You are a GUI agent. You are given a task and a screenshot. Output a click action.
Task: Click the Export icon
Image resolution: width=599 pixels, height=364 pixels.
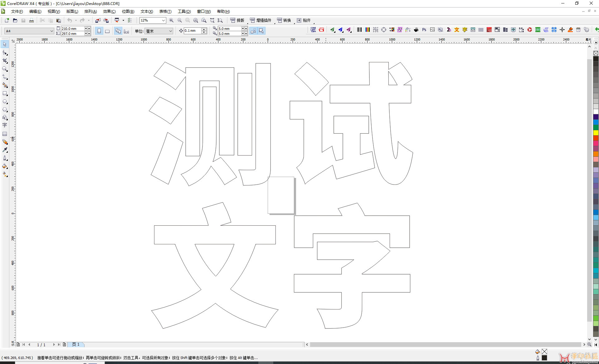tap(106, 20)
